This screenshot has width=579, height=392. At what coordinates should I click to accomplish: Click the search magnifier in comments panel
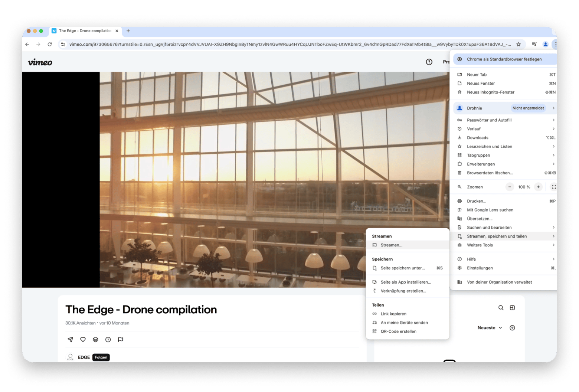coord(501,308)
